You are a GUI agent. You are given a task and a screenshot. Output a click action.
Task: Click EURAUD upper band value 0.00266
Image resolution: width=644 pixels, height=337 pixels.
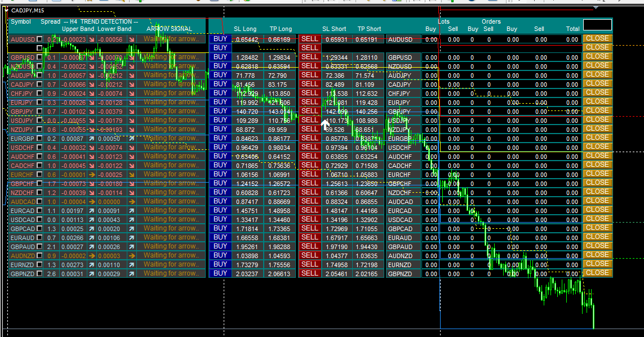[x=72, y=238]
